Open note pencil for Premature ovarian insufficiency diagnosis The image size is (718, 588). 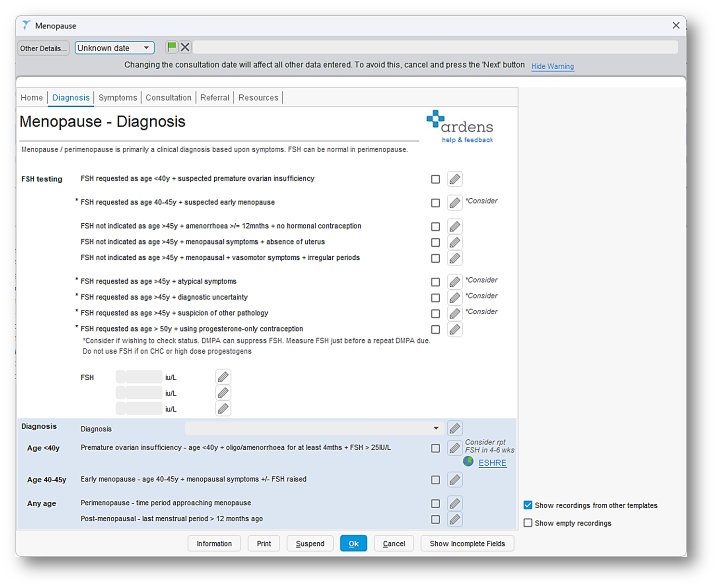(455, 448)
